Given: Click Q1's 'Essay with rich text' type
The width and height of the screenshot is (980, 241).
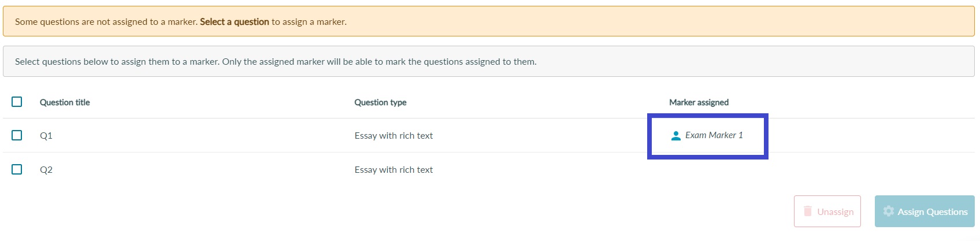Looking at the screenshot, I should tap(394, 136).
